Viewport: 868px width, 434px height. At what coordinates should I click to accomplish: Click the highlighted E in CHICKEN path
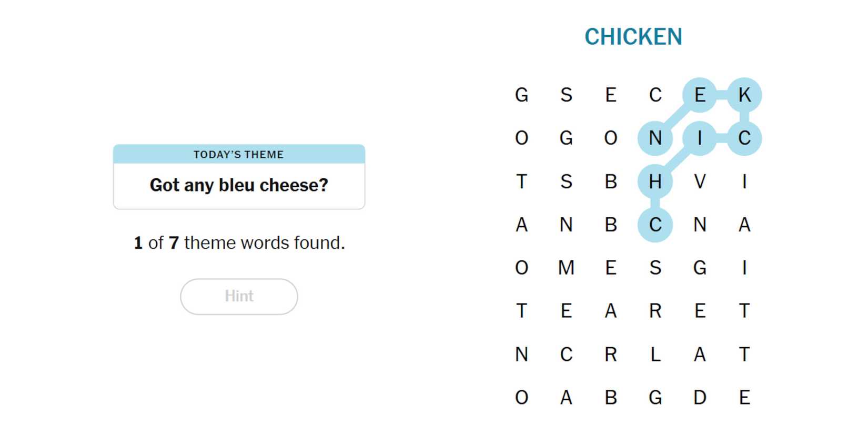tap(699, 95)
